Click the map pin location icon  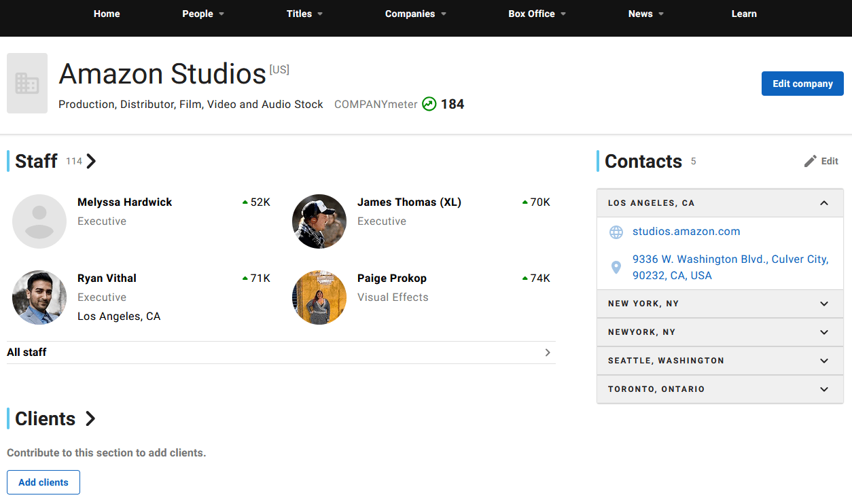tap(616, 268)
